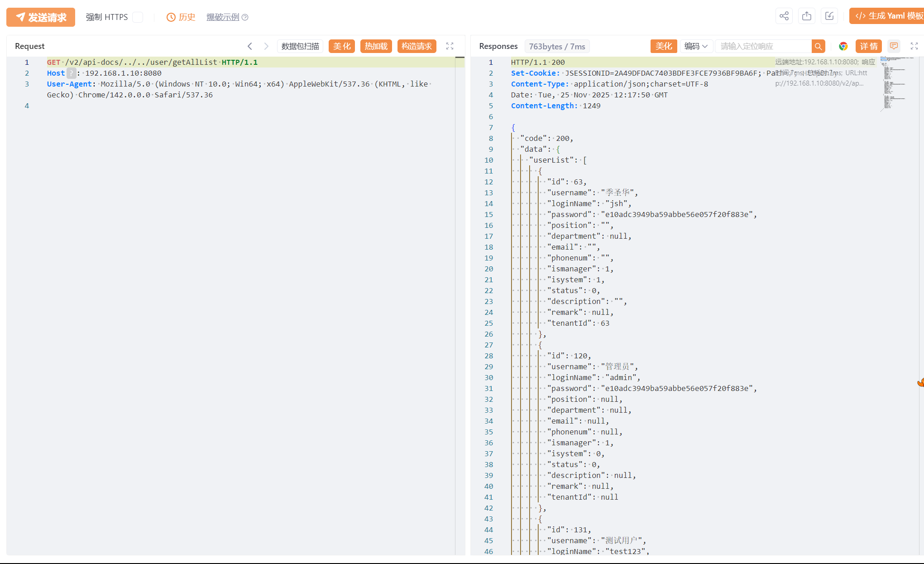Image resolution: width=924 pixels, height=564 pixels.
Task: Click the 发送请求 send request button
Action: 41,17
